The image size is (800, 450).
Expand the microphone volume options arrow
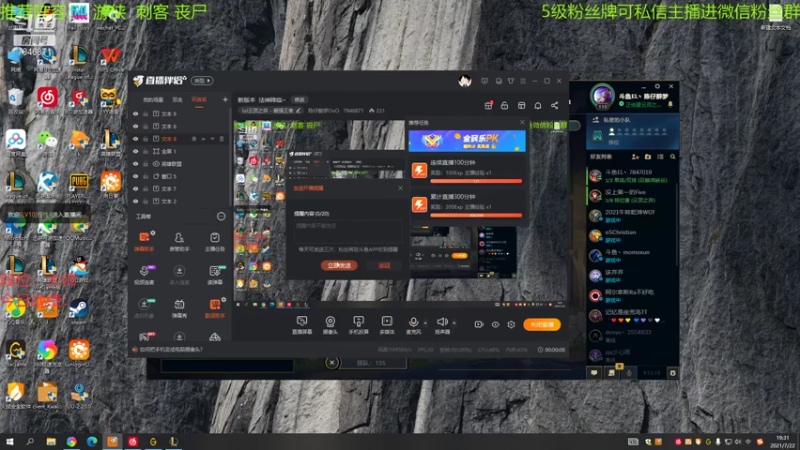click(x=426, y=322)
